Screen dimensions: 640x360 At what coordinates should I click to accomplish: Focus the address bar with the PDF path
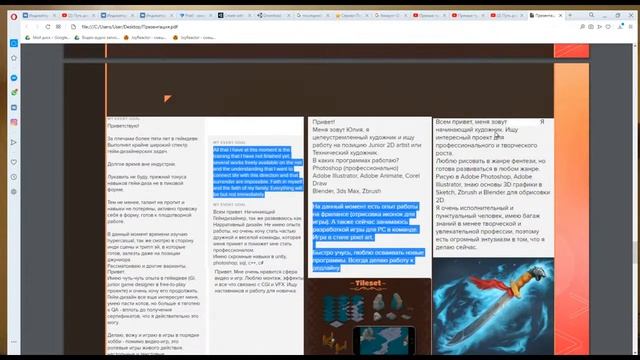tap(129, 27)
